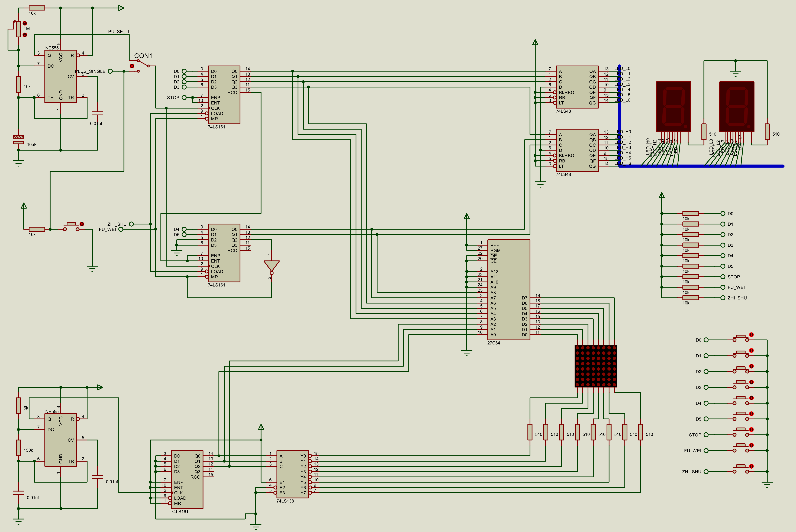Select the vertical blue bus line
Image resolution: width=796 pixels, height=532 pixels.
[x=620, y=116]
